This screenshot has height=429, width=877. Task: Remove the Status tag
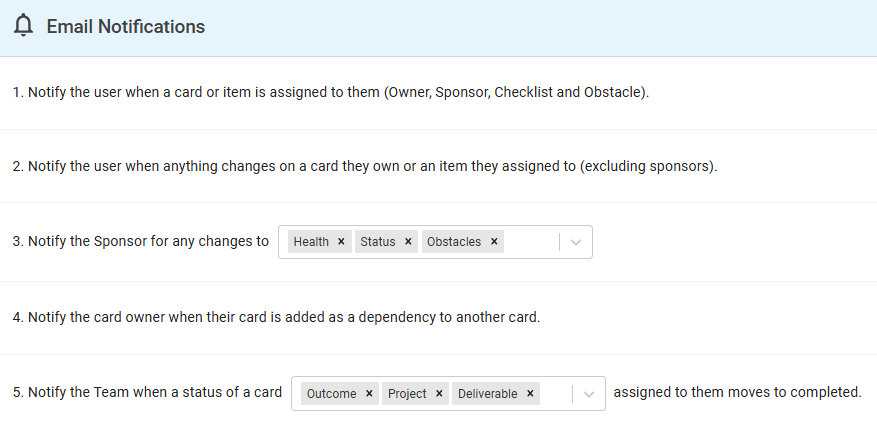408,242
